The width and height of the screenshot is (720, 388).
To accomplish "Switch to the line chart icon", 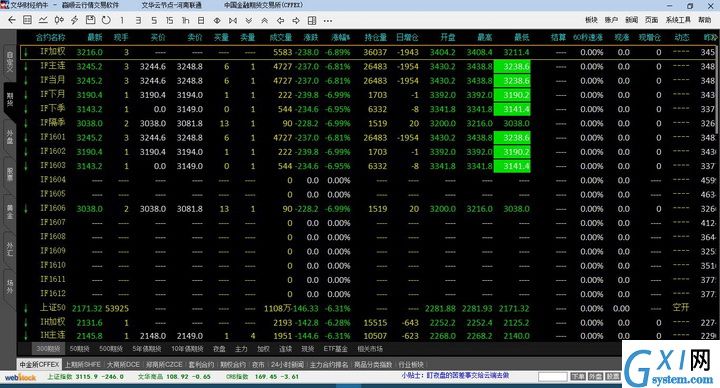I will click(x=43, y=20).
